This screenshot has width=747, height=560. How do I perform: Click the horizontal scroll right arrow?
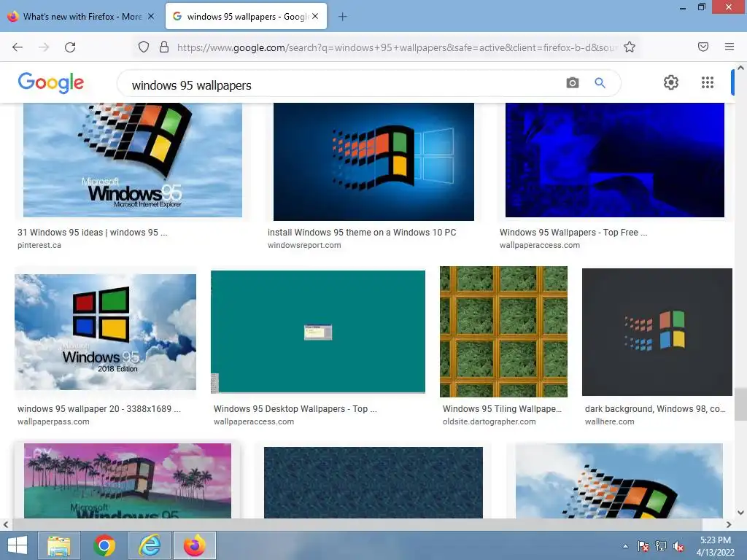[729, 524]
